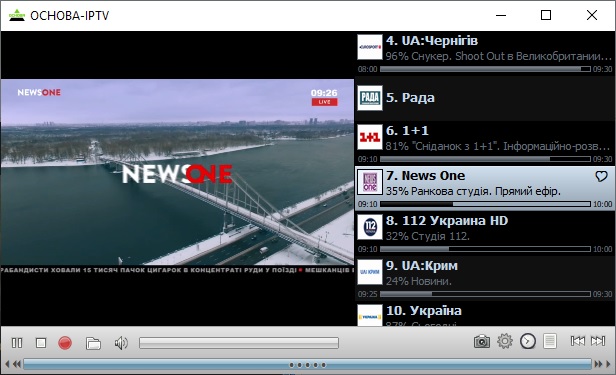Click the 112 Украина program progress bar
The image size is (616, 375).
pyautogui.click(x=485, y=249)
